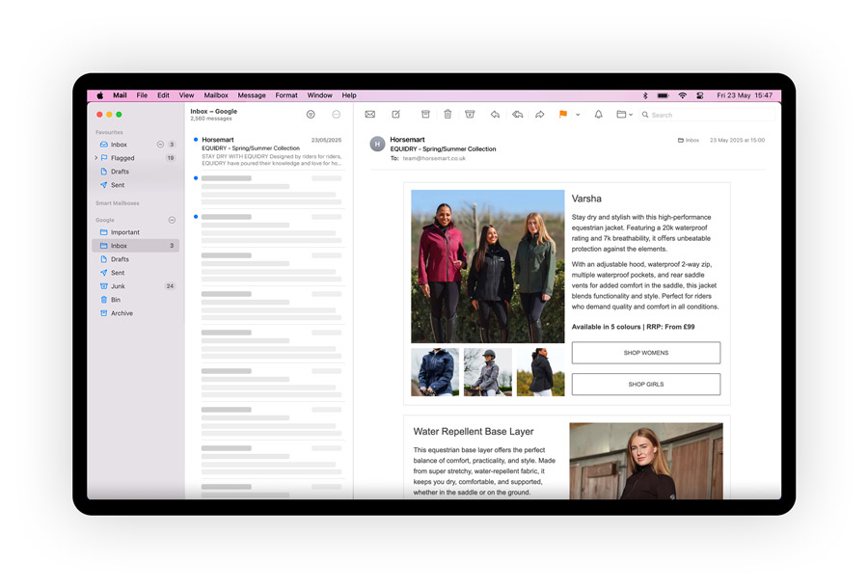
Task: Open the Format menu
Action: point(286,95)
